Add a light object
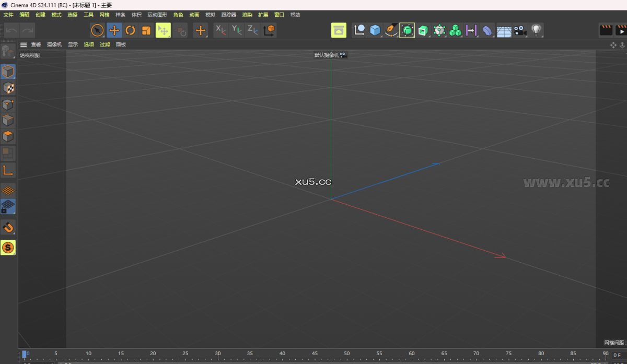 pyautogui.click(x=536, y=30)
